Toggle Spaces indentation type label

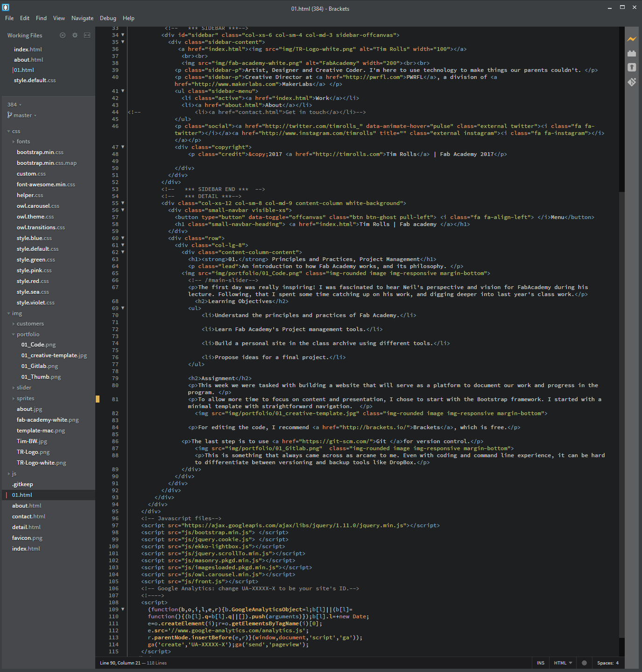[605, 663]
